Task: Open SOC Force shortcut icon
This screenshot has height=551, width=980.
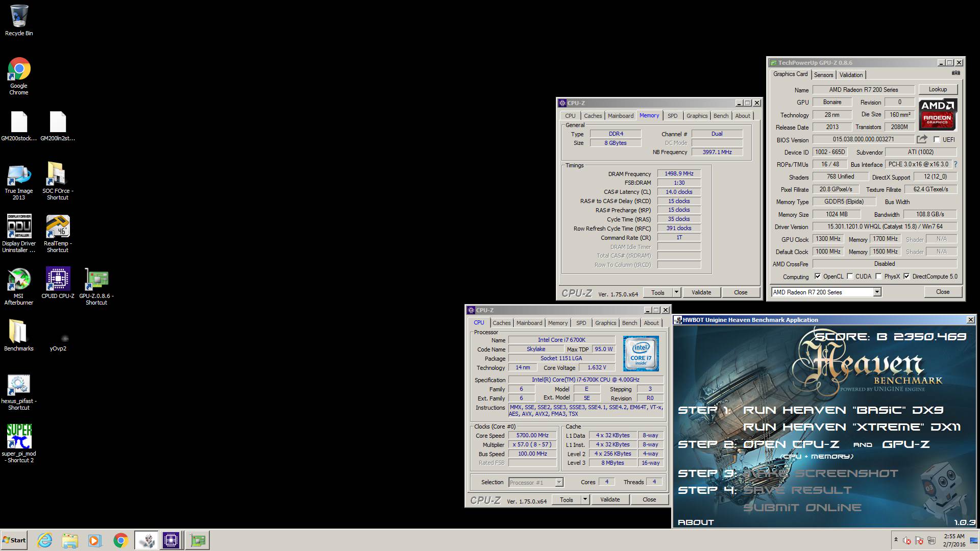Action: coord(58,182)
